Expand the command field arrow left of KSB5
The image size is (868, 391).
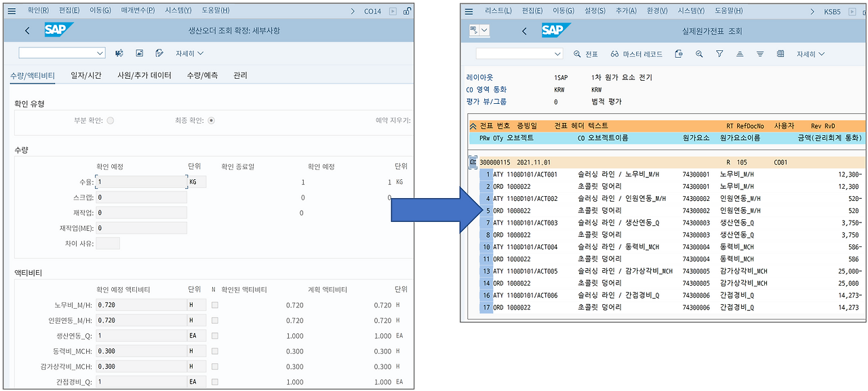click(x=812, y=11)
